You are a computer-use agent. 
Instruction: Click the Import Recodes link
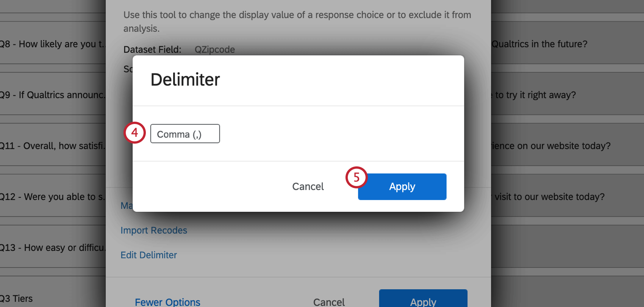(153, 230)
